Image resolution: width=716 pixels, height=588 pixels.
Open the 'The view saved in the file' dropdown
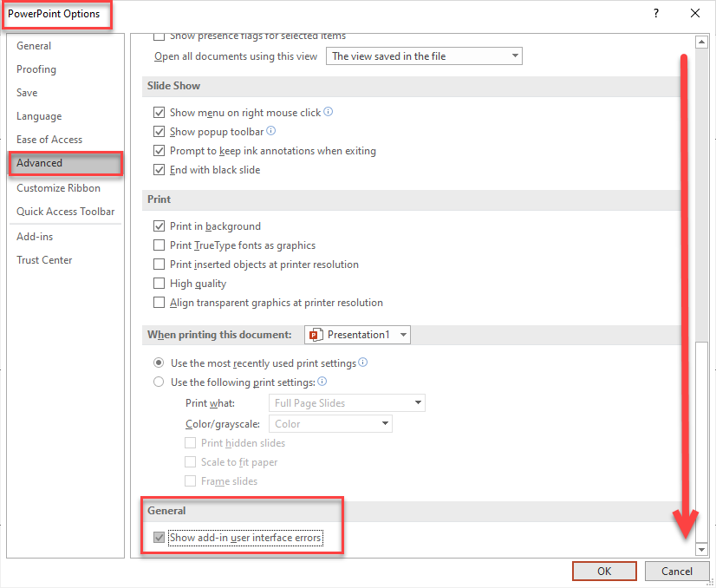[425, 56]
